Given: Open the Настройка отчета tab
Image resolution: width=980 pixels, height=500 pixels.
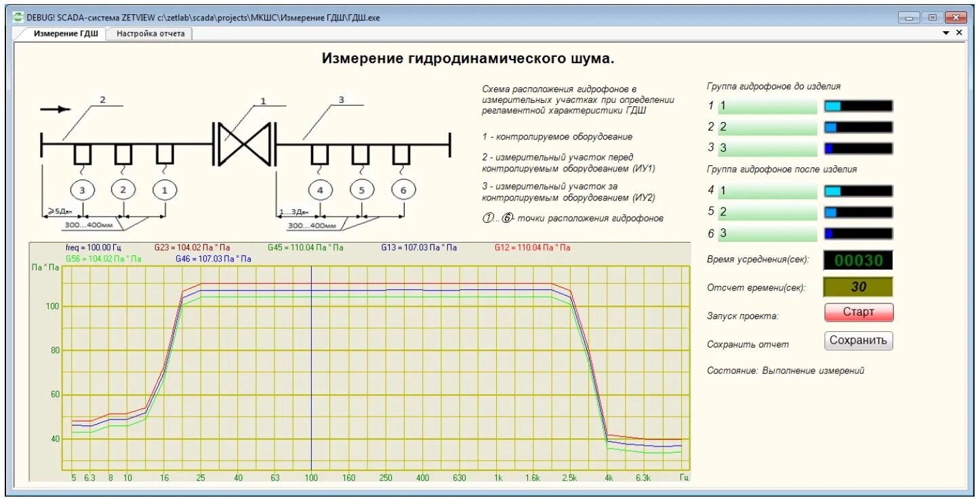Looking at the screenshot, I should click(150, 33).
